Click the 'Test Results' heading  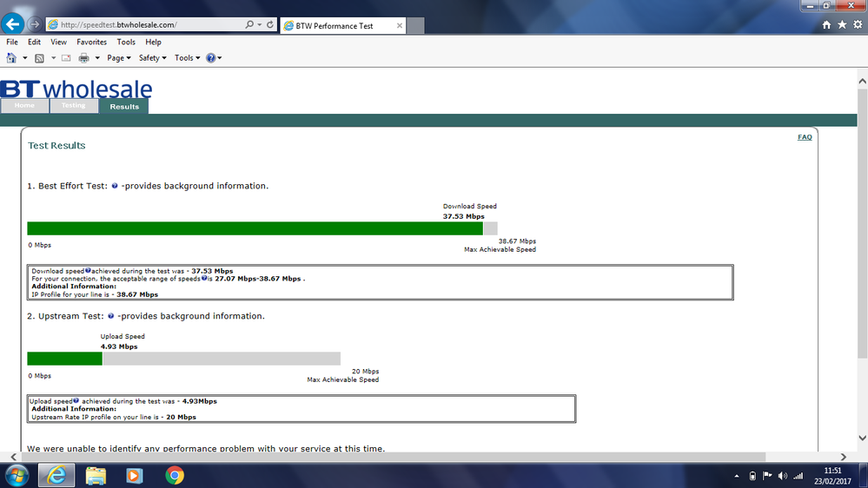[x=56, y=146]
